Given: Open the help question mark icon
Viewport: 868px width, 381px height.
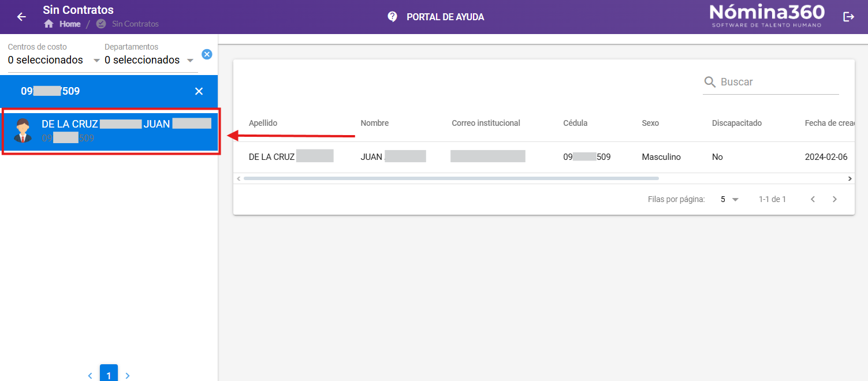Looking at the screenshot, I should pos(392,17).
